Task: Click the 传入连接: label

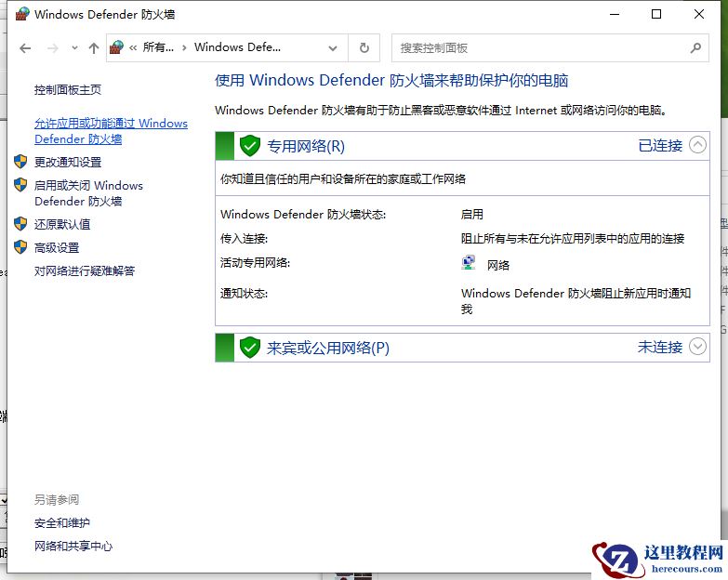Action: pos(244,239)
